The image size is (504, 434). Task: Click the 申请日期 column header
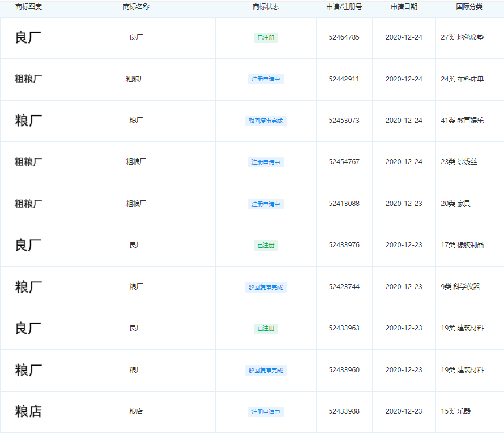(404, 7)
